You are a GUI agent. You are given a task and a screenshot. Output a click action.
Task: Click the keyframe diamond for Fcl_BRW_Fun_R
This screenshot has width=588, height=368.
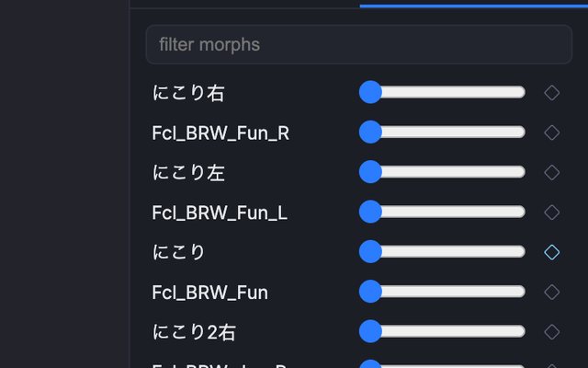[x=551, y=132]
